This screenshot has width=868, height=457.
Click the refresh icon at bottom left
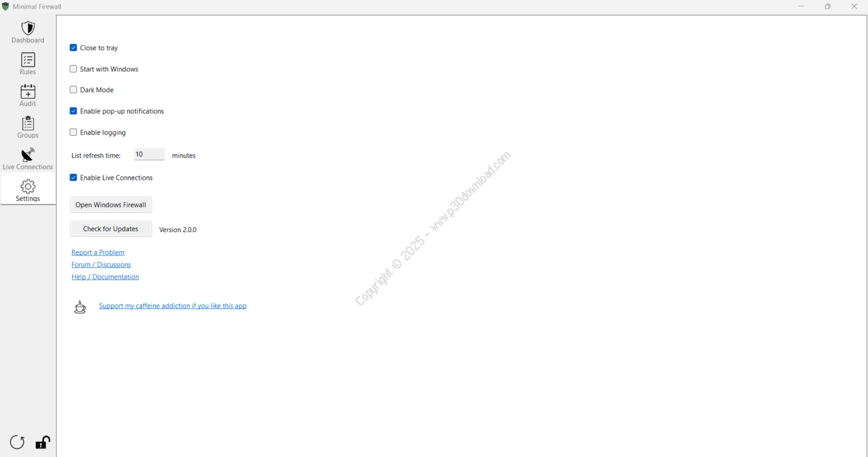(17, 442)
